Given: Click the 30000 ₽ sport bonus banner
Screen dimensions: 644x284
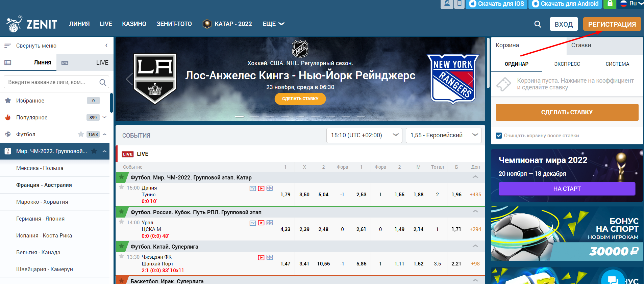Looking at the screenshot, I should click(567, 234).
